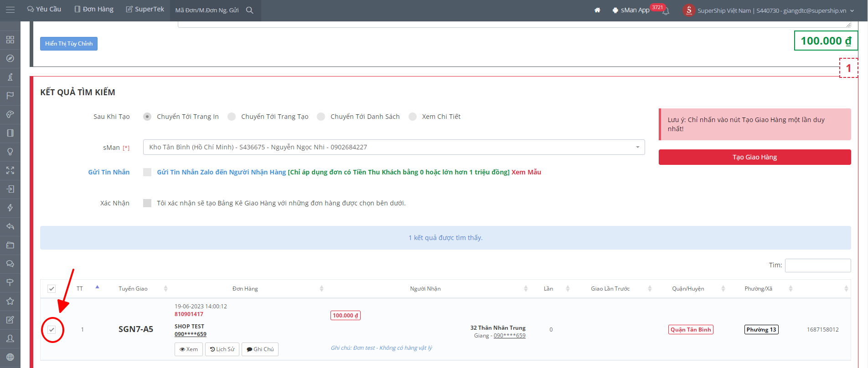The width and height of the screenshot is (868, 368).
Task: Tick the Xác Nhận confirmation checkbox
Action: tap(147, 203)
